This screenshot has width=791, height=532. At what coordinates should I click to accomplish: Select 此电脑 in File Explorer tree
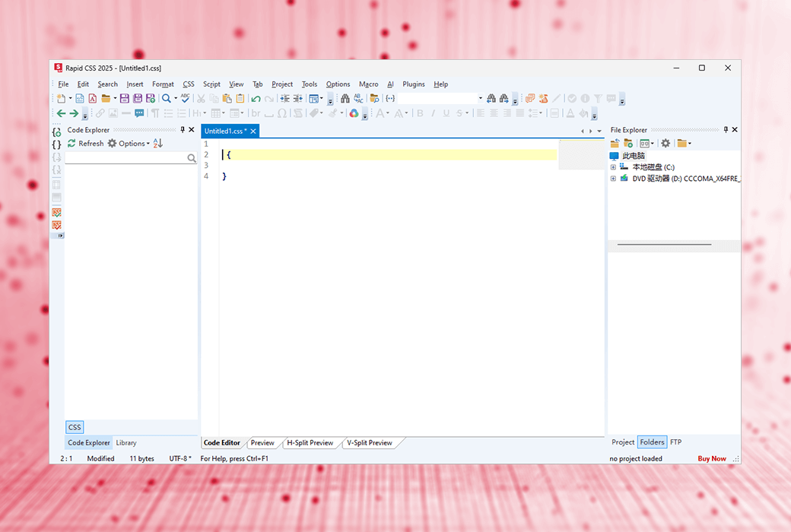[633, 156]
